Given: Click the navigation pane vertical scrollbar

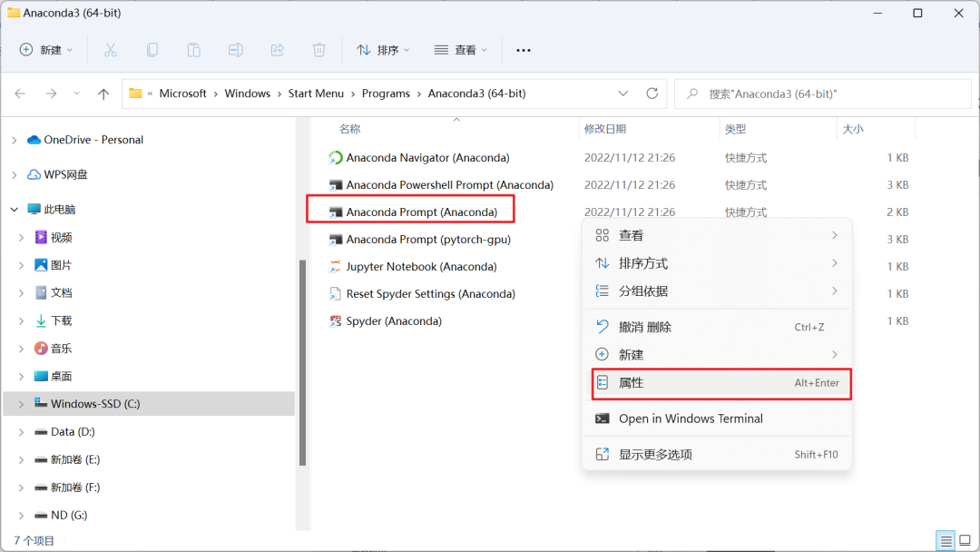Looking at the screenshot, I should click(302, 362).
